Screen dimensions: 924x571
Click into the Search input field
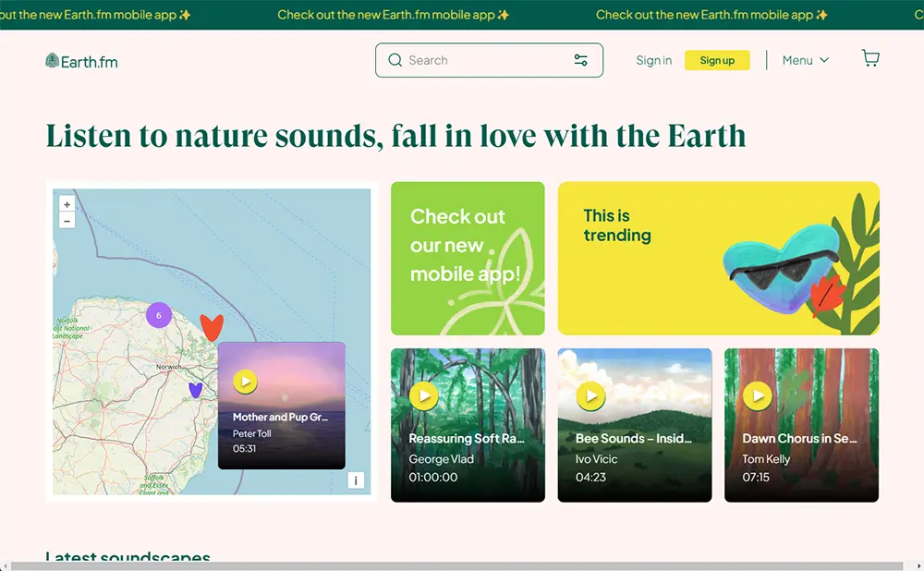485,60
